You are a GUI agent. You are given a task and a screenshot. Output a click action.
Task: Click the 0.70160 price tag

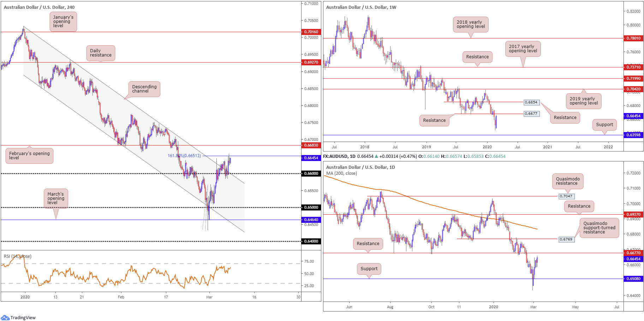pos(311,32)
